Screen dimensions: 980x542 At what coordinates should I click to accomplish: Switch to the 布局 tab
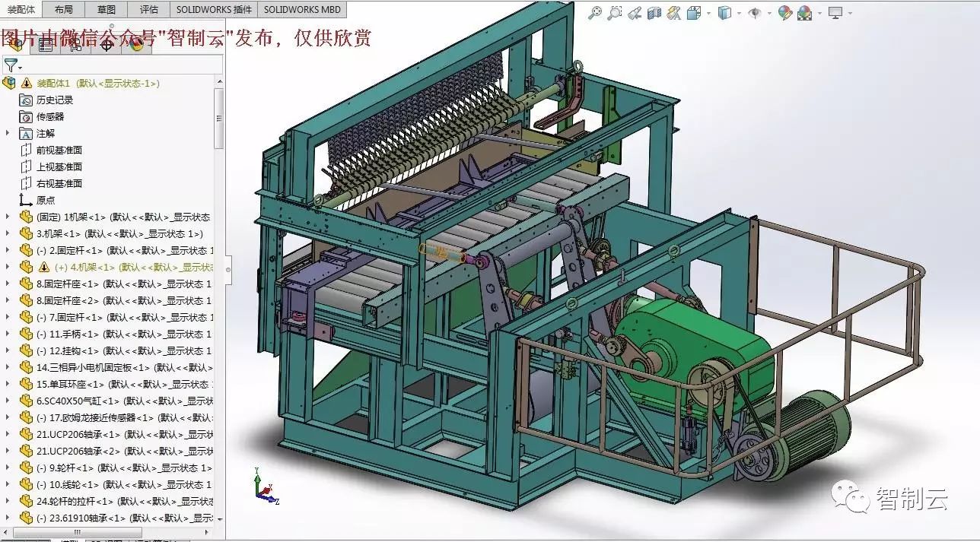(64, 9)
